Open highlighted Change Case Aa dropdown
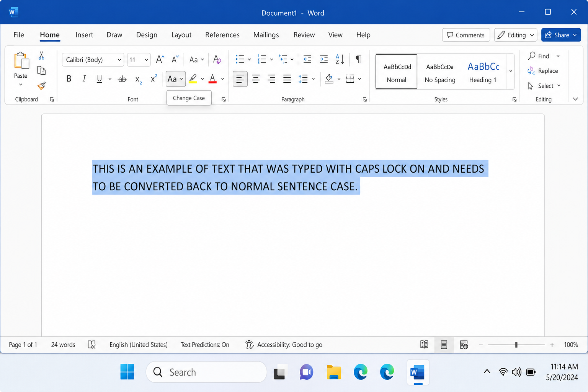 176,79
